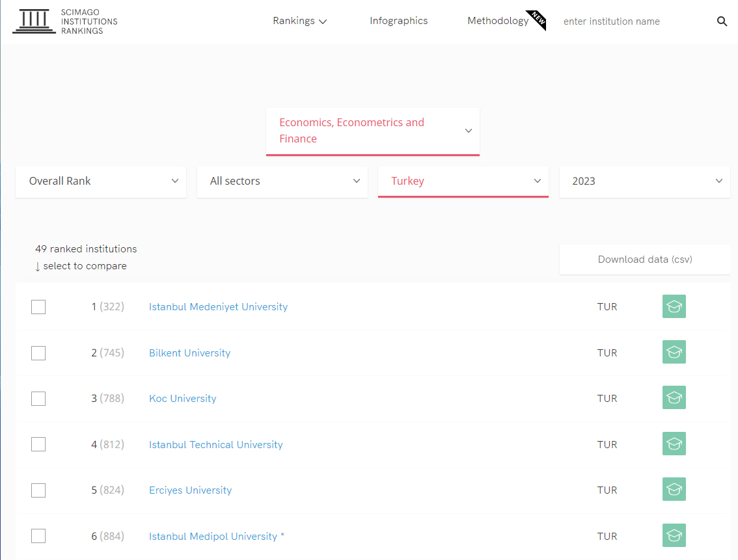Click rank text '3 (788)'
Image resolution: width=738 pixels, height=560 pixels.
click(x=108, y=398)
